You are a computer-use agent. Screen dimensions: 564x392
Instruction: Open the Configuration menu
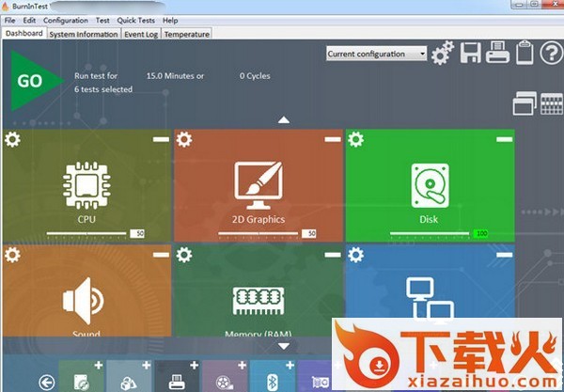(x=66, y=21)
